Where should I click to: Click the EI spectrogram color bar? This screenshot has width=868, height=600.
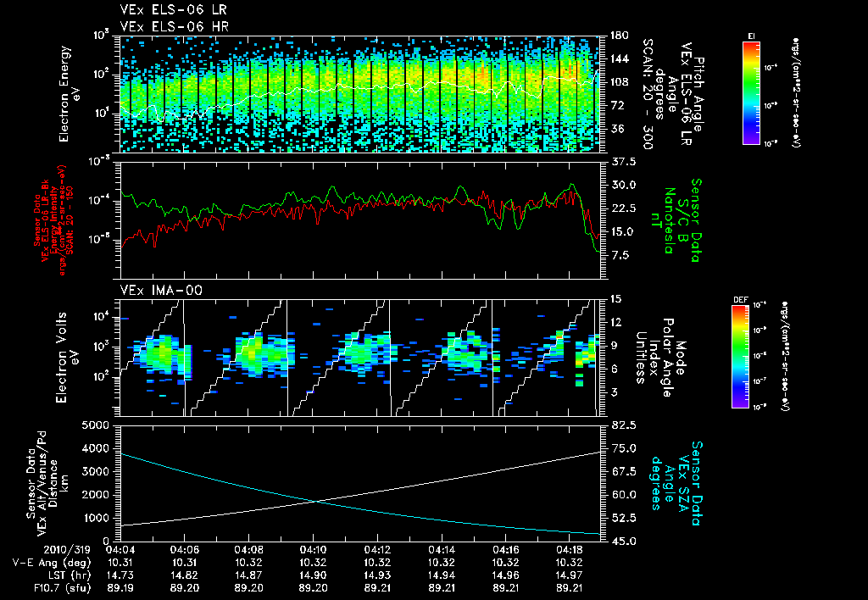(751, 92)
